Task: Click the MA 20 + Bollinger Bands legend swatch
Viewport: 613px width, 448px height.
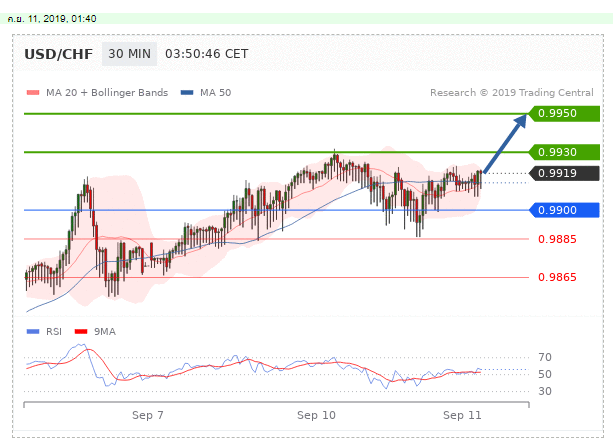Action: [x=33, y=93]
